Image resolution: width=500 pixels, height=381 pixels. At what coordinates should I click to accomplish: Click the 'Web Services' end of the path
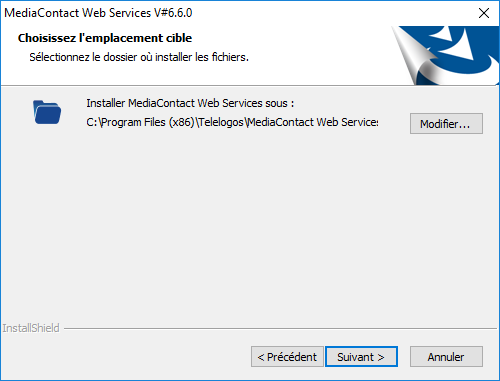pyautogui.click(x=347, y=122)
